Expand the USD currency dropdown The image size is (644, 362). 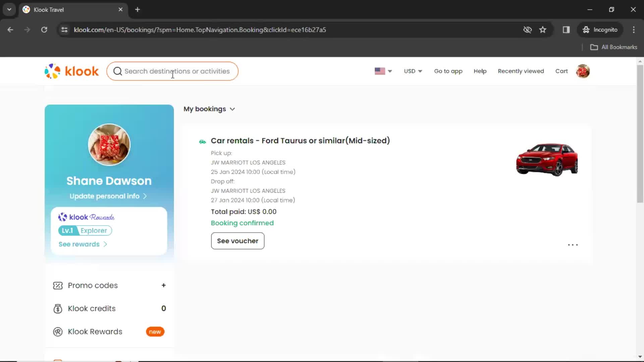click(x=413, y=71)
